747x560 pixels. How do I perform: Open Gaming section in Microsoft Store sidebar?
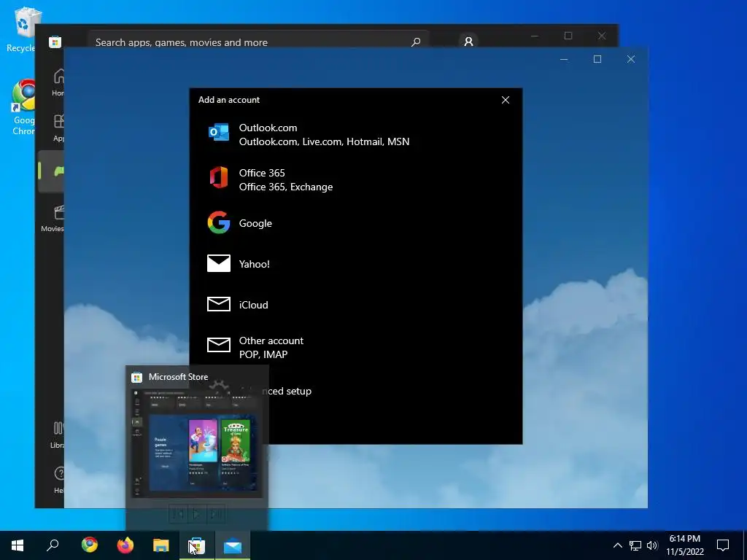(52, 171)
